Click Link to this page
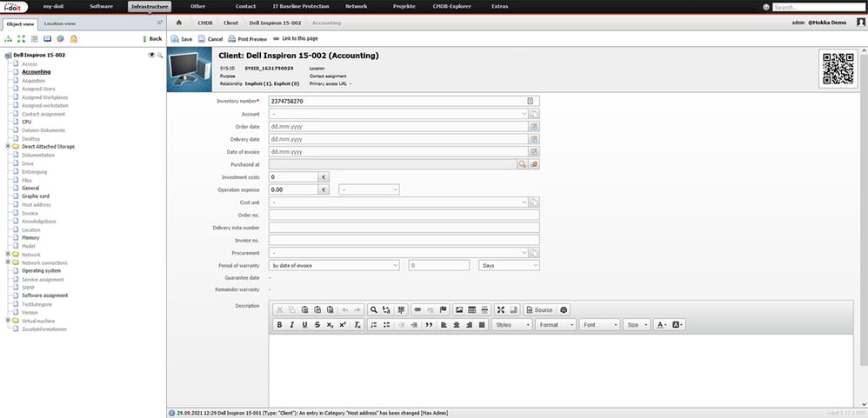The image size is (868, 418). coord(296,39)
